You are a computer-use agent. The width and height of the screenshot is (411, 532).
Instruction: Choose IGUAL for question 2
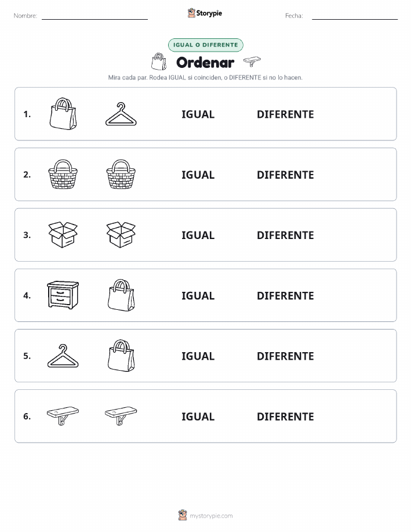click(x=198, y=175)
